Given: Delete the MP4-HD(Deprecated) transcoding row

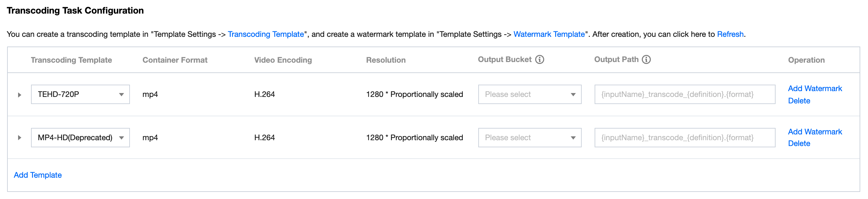Looking at the screenshot, I should (799, 144).
